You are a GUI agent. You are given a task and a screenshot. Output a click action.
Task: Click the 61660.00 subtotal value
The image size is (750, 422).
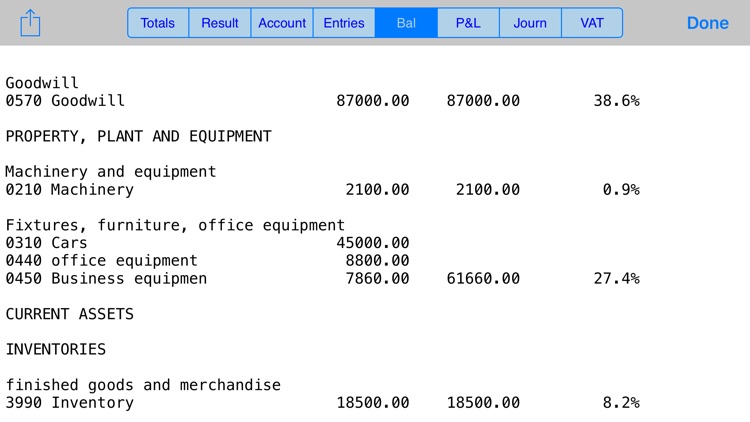tap(483, 278)
